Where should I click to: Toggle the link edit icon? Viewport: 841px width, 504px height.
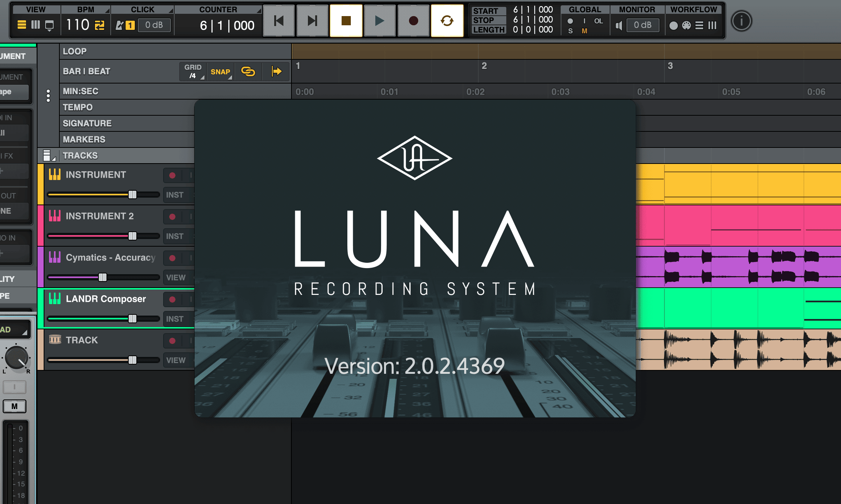pyautogui.click(x=248, y=72)
